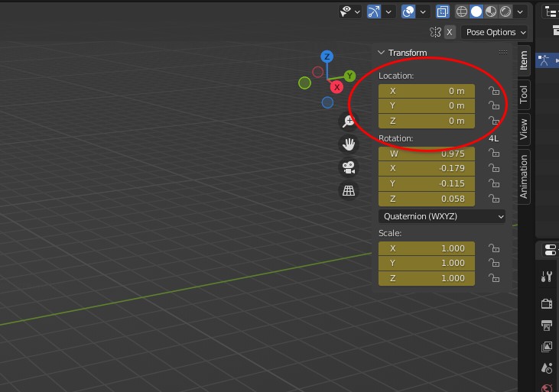The width and height of the screenshot is (559, 392).
Task: Click Location Z field
Action: point(427,121)
